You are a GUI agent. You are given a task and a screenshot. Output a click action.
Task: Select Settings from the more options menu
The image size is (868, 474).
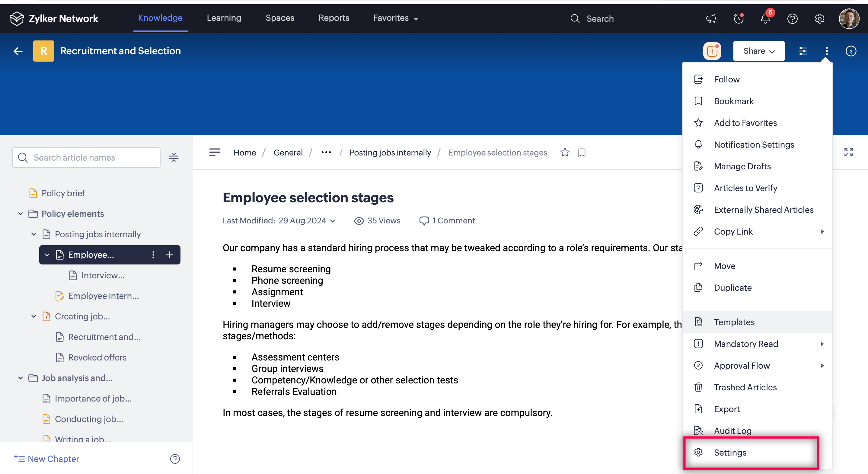pyautogui.click(x=730, y=453)
